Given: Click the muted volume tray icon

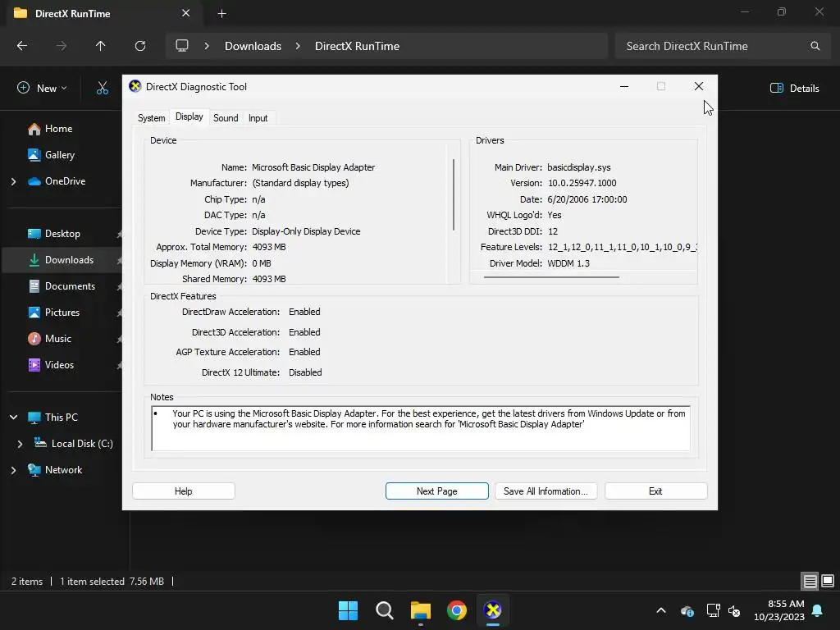Looking at the screenshot, I should tap(734, 610).
